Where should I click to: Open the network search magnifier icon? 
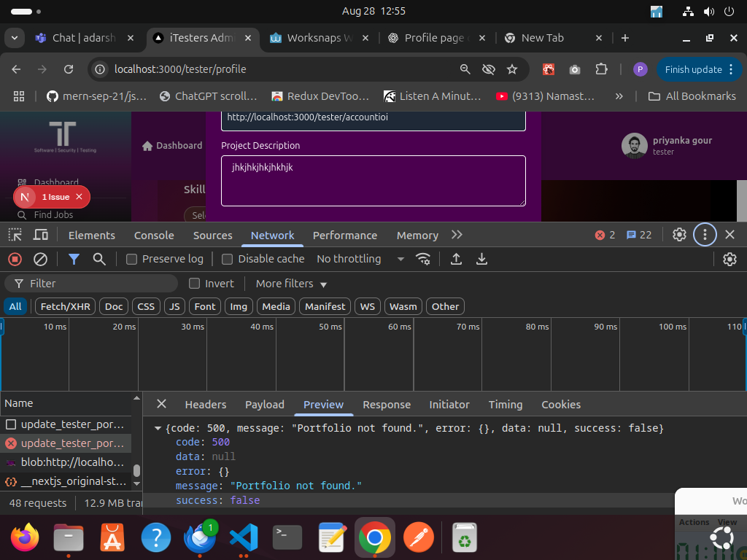pyautogui.click(x=99, y=259)
